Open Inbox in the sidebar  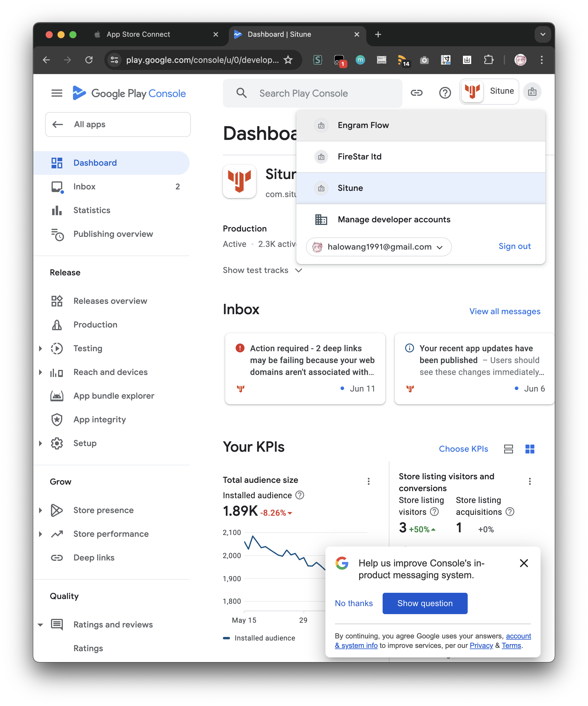(x=111, y=187)
